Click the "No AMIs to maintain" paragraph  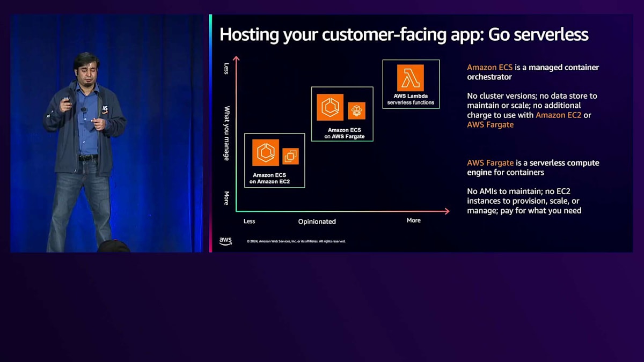tap(524, 201)
